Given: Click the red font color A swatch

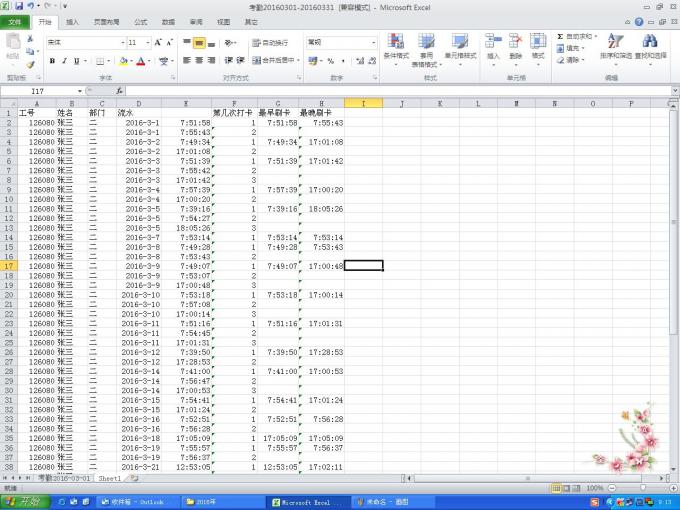Looking at the screenshot, I should (x=141, y=61).
